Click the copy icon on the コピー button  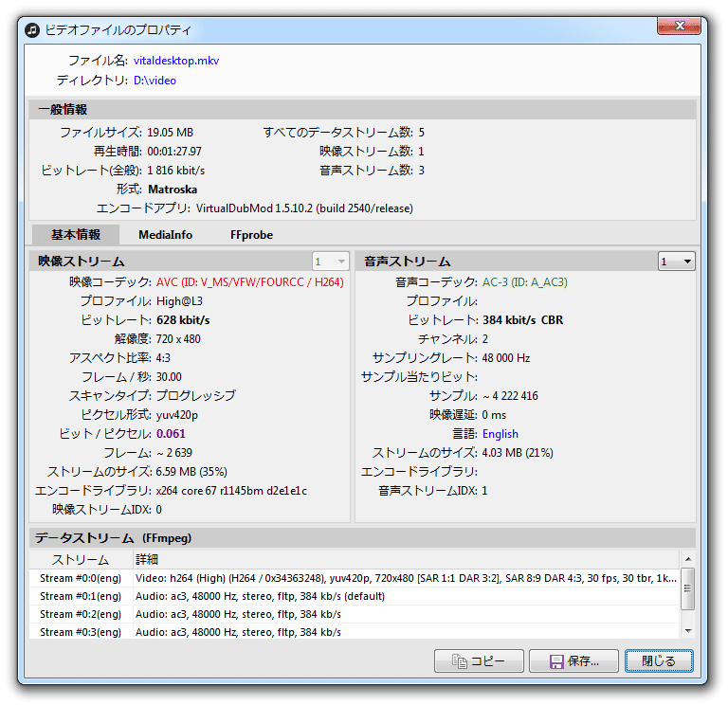[459, 660]
